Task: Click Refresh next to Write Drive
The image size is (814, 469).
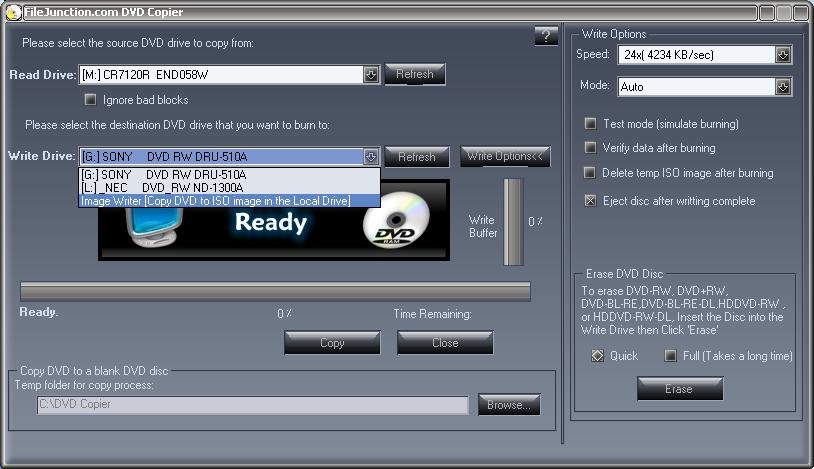Action: click(x=417, y=157)
